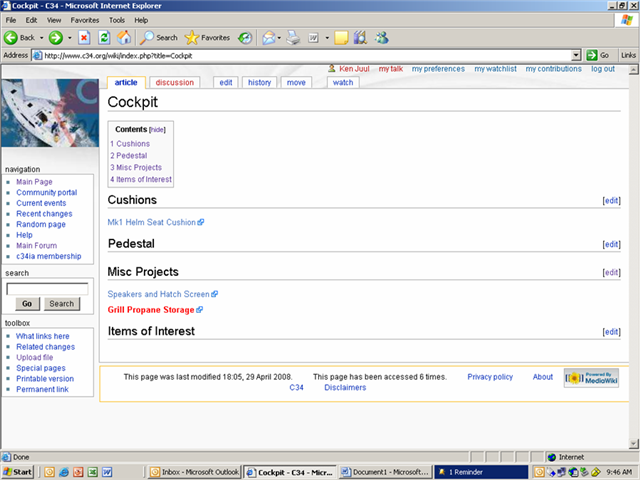Go to the browser Home page icon
The width and height of the screenshot is (640, 480).
123,37
